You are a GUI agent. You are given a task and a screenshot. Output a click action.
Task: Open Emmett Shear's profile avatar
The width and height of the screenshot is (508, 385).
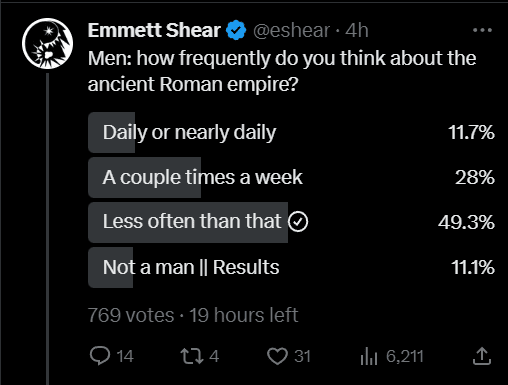pyautogui.click(x=48, y=43)
